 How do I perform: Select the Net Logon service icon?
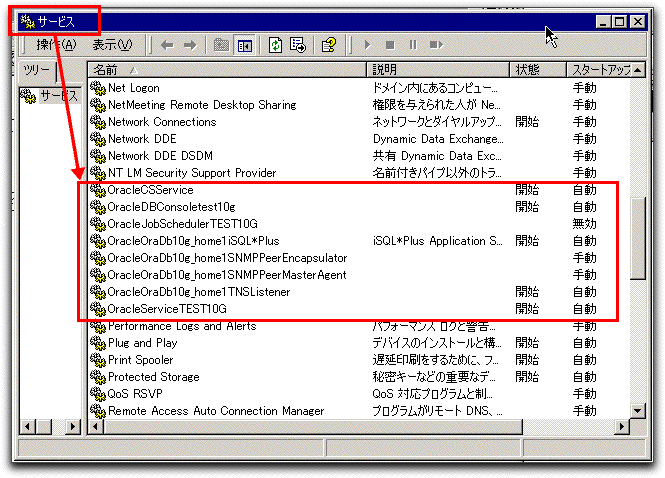tap(98, 88)
